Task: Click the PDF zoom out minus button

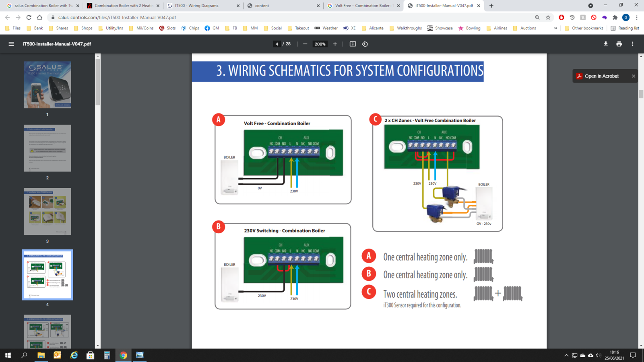Action: pos(305,44)
